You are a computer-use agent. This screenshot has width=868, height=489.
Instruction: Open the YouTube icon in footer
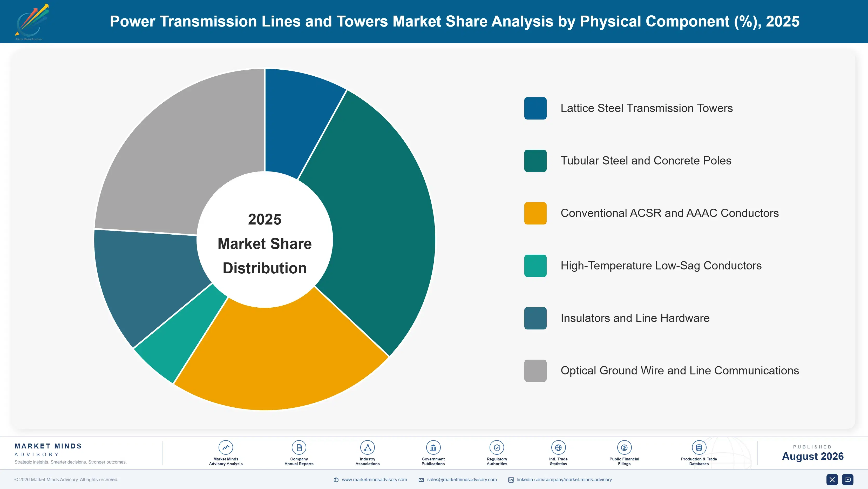click(x=848, y=480)
